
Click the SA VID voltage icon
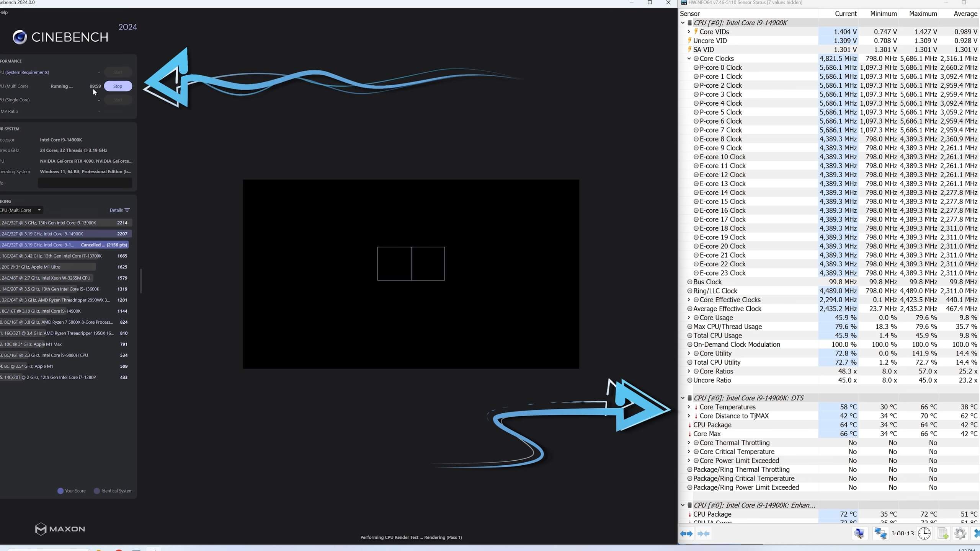[x=690, y=49]
